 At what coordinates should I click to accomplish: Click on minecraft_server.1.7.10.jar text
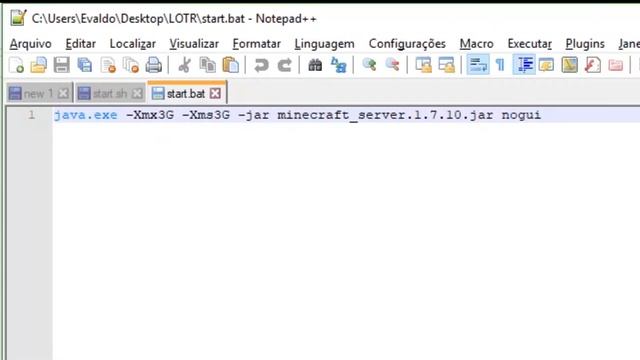click(x=385, y=115)
